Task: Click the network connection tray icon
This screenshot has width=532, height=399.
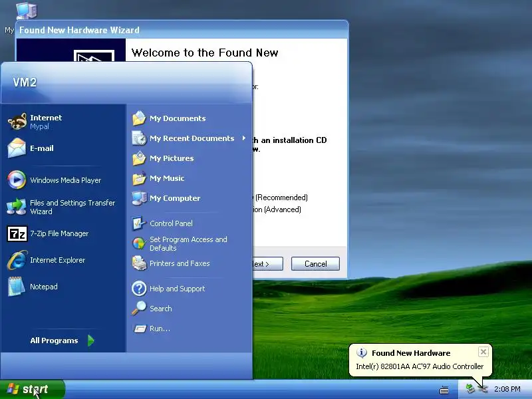Action: point(483,389)
